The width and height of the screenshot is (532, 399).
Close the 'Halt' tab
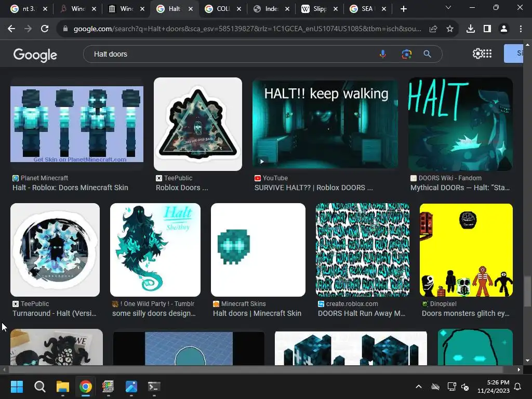191,9
